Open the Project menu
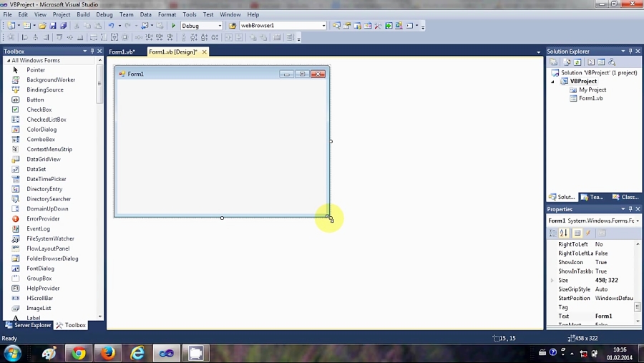The image size is (644, 363). [x=62, y=14]
